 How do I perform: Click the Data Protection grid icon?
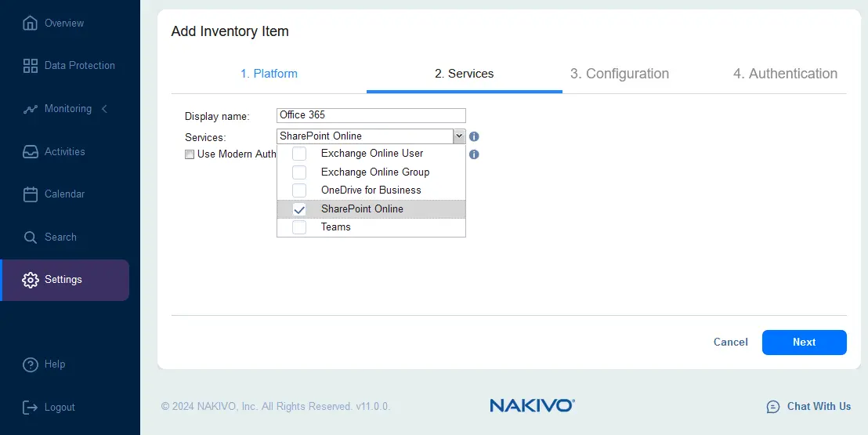tap(30, 65)
